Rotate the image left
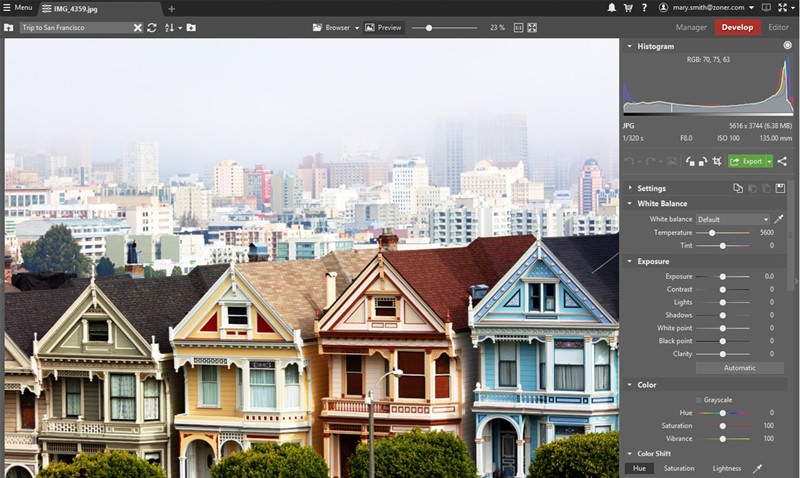This screenshot has width=800, height=478. click(x=690, y=162)
